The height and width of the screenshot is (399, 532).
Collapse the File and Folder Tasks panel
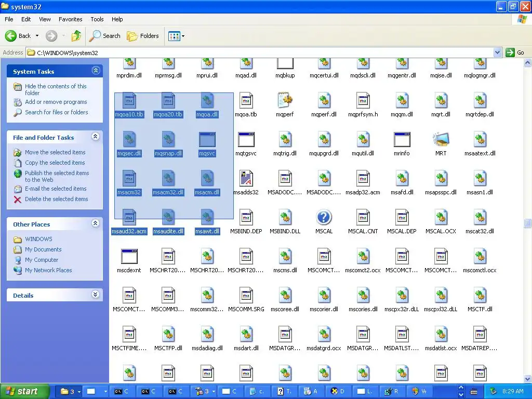tap(96, 137)
